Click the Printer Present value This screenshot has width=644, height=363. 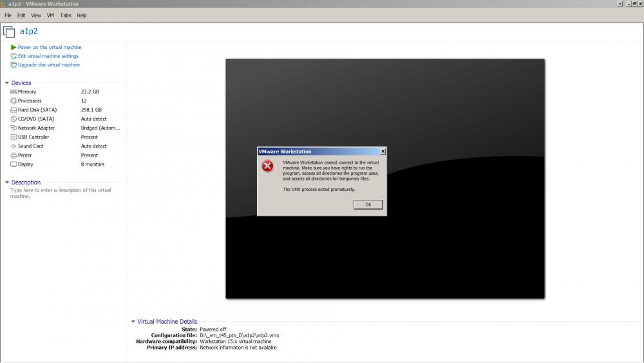click(x=89, y=155)
